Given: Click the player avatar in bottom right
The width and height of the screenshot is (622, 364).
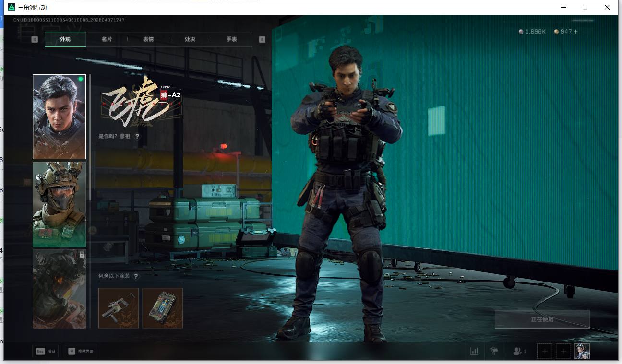Looking at the screenshot, I should tap(582, 352).
